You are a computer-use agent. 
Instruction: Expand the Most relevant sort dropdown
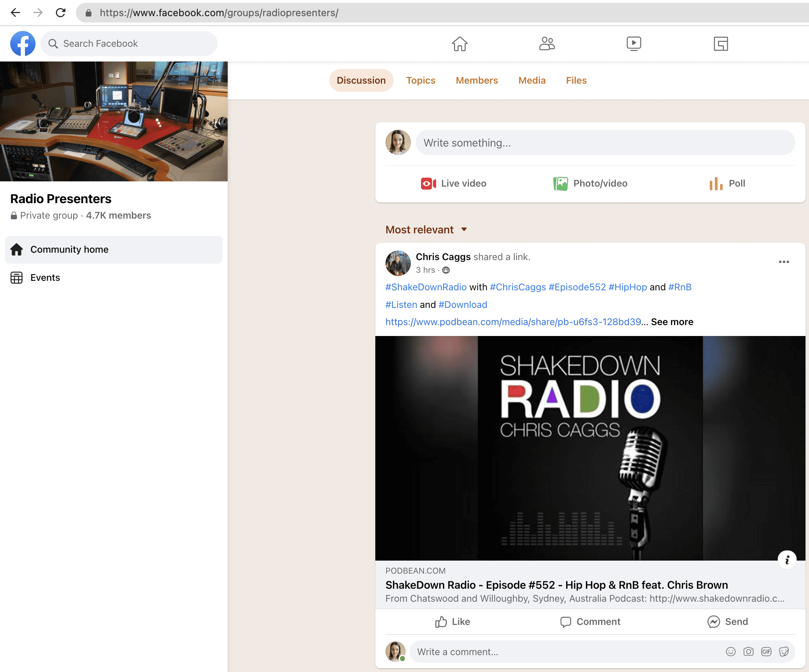426,230
